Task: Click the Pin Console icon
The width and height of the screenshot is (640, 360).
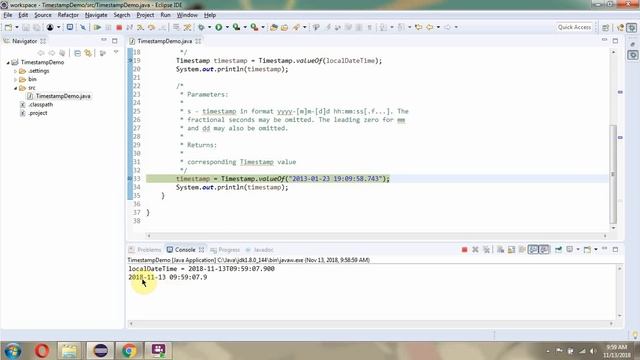Action: click(x=558, y=250)
